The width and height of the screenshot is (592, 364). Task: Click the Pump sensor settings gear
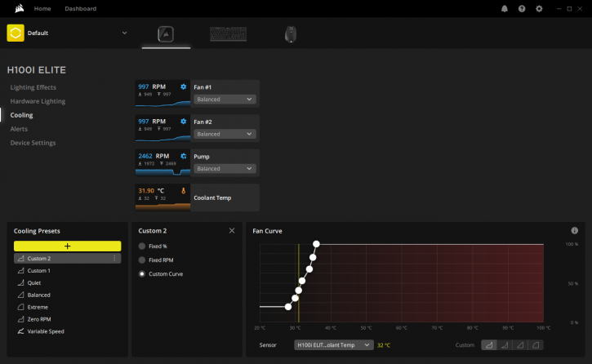[x=184, y=156]
